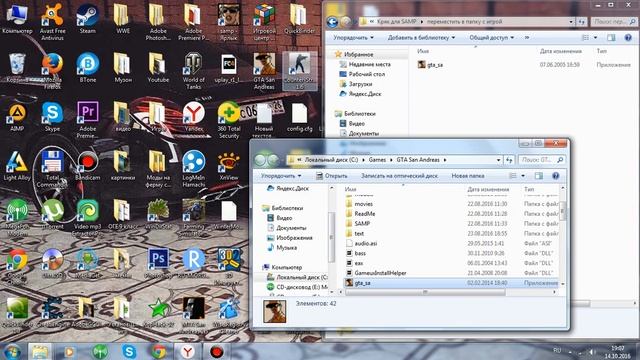
Task: Open the Recycle Bin icon
Action: tap(17, 68)
